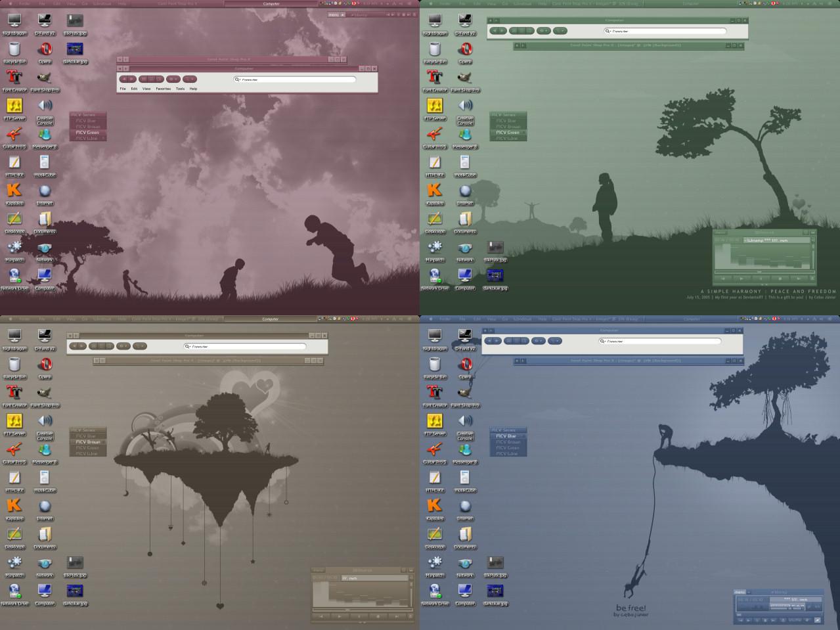
Task: Open Favorites menu in pink Computer window
Action: click(164, 89)
